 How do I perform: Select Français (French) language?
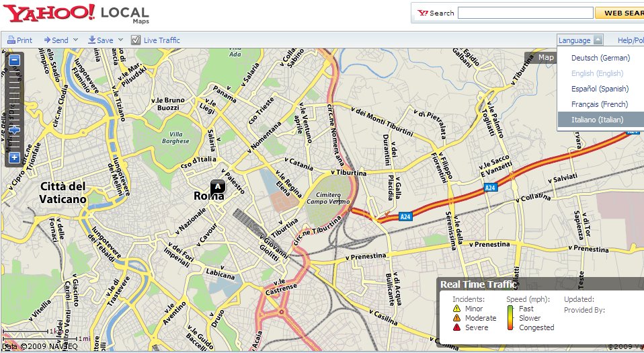click(x=600, y=104)
